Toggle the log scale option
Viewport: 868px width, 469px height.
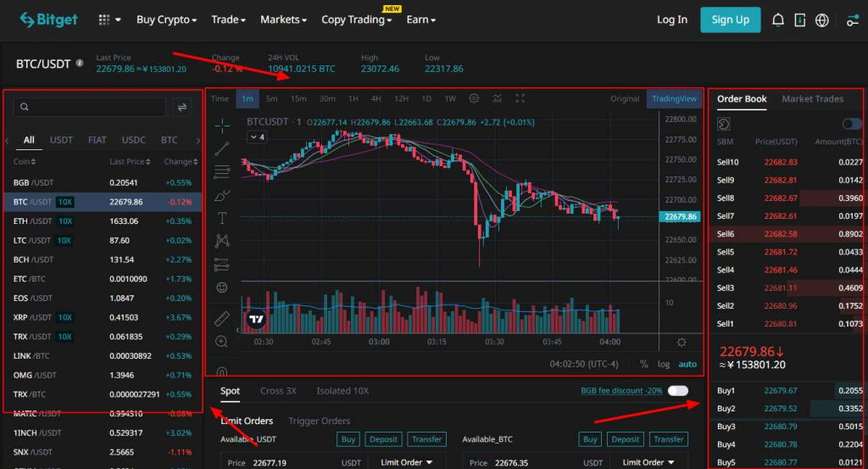[663, 365]
